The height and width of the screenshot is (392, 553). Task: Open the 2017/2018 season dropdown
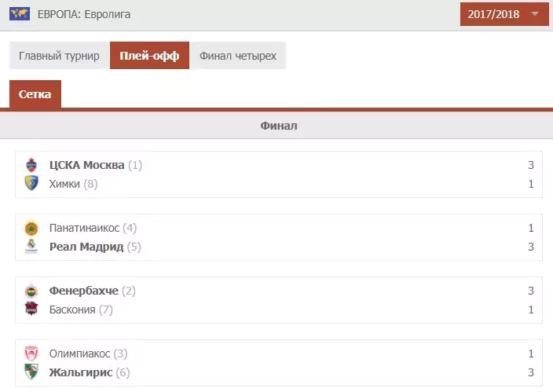pyautogui.click(x=504, y=14)
